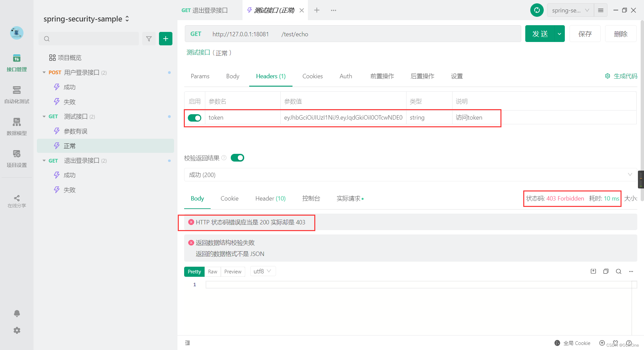Open the 自动化测试 sidebar panel
The image size is (644, 350).
pyautogui.click(x=16, y=96)
